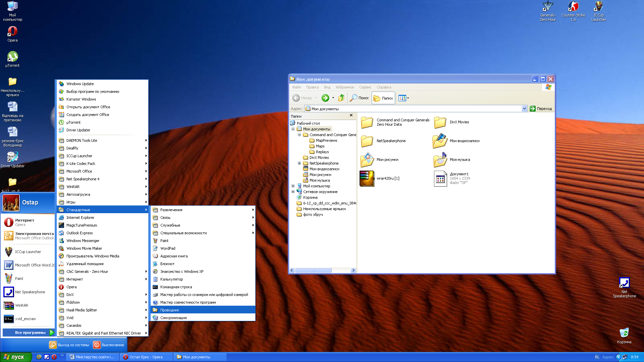Open Файл menu in Explorer
Screen dimensions: 644x362
click(x=297, y=87)
